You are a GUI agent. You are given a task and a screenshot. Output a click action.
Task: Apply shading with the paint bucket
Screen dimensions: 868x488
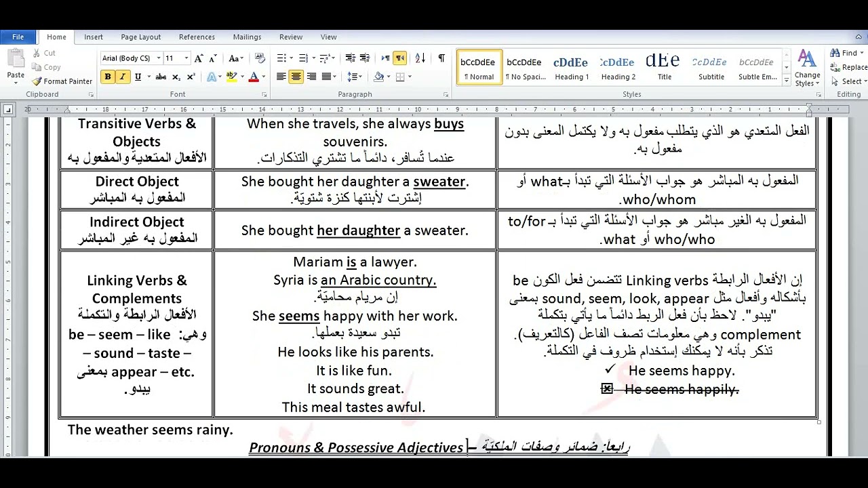378,77
